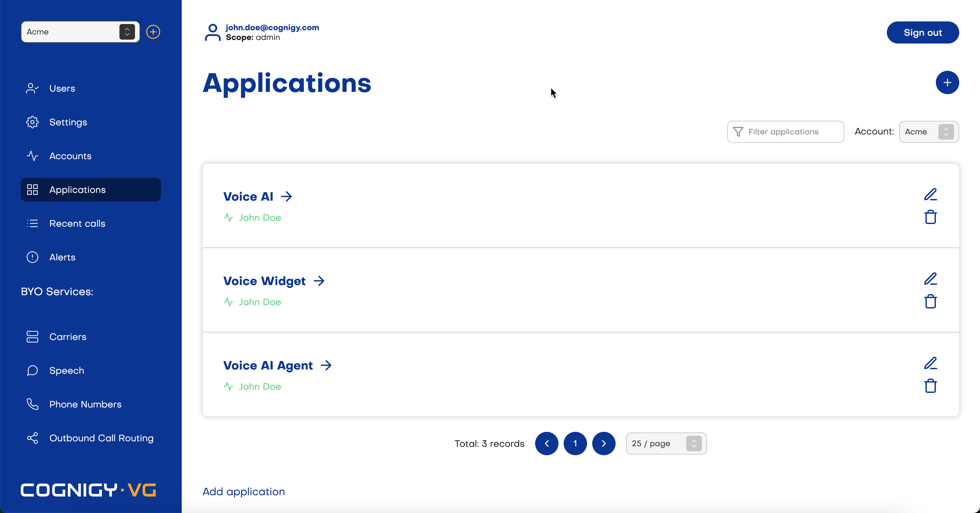Open Outbound Call Routing page
The height and width of the screenshot is (513, 980).
[91, 438]
